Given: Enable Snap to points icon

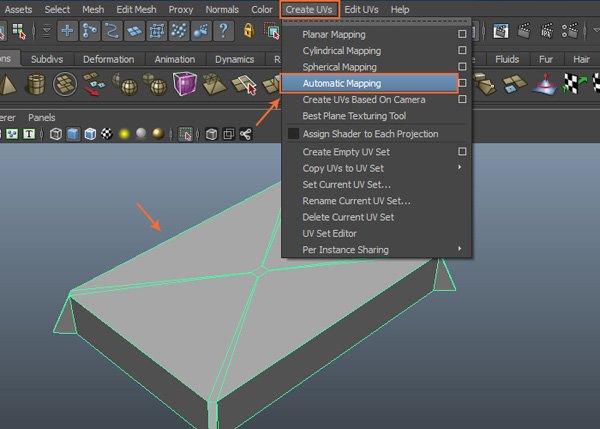Looking at the screenshot, I should 112,31.
